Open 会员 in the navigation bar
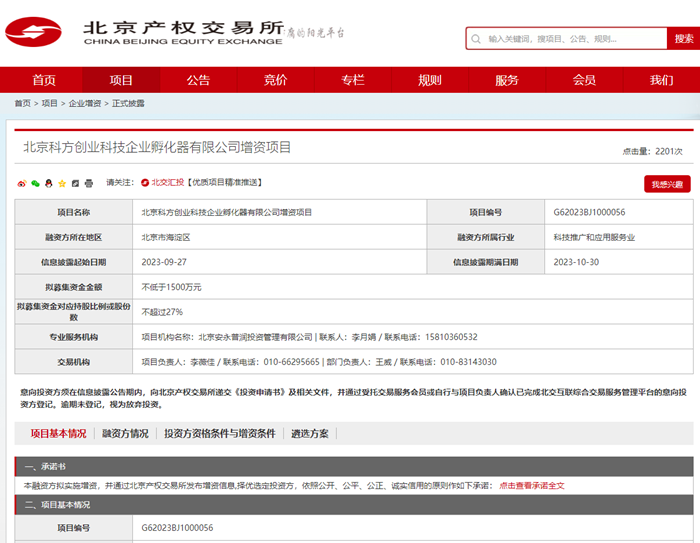 (x=584, y=80)
